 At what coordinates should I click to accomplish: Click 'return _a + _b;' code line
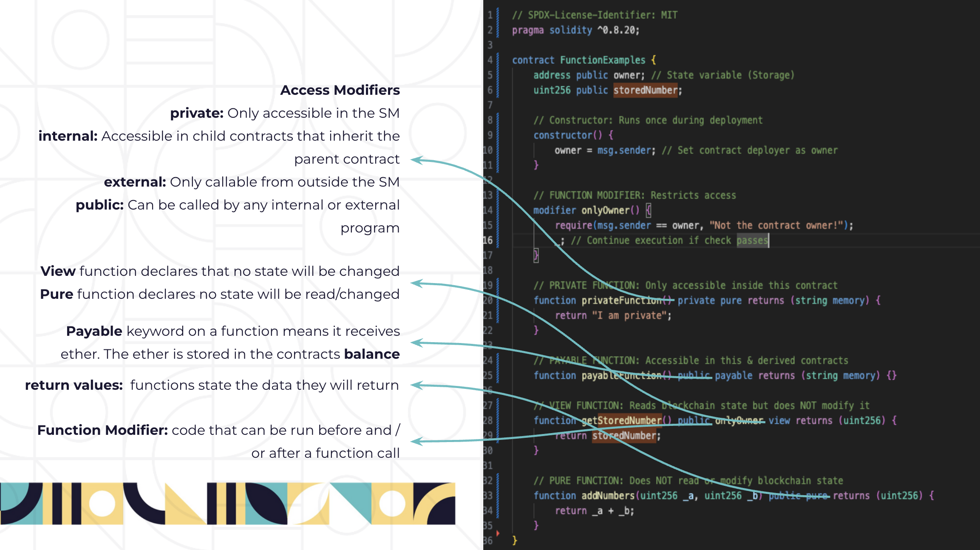click(x=594, y=511)
